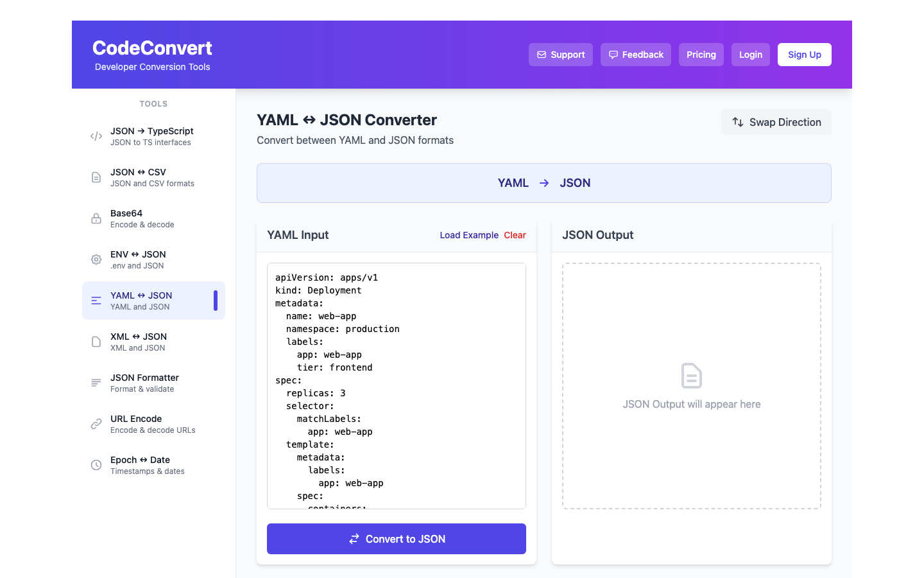Viewport: 924px width, 578px height.
Task: Click the XML ↔ JSON file icon
Action: pyautogui.click(x=96, y=341)
